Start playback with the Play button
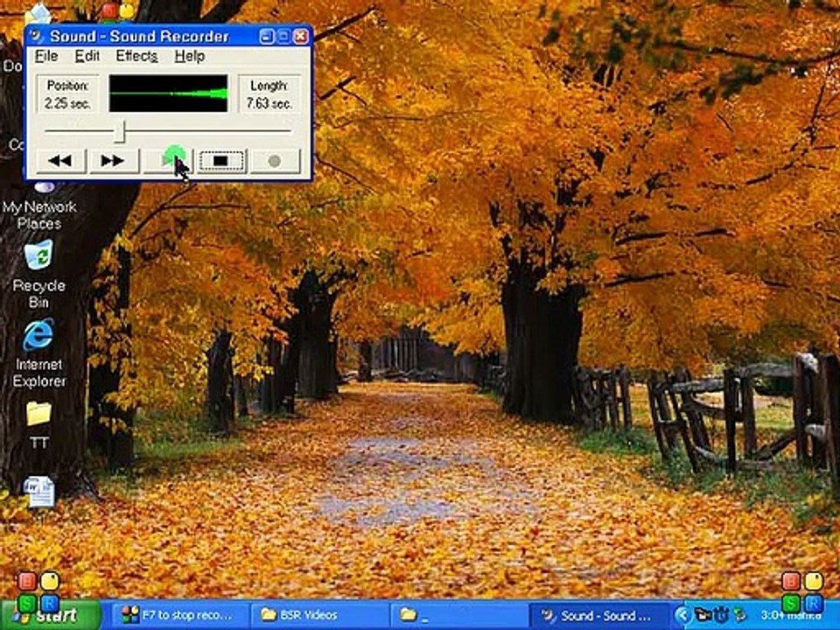The height and width of the screenshot is (630, 840). tap(167, 161)
